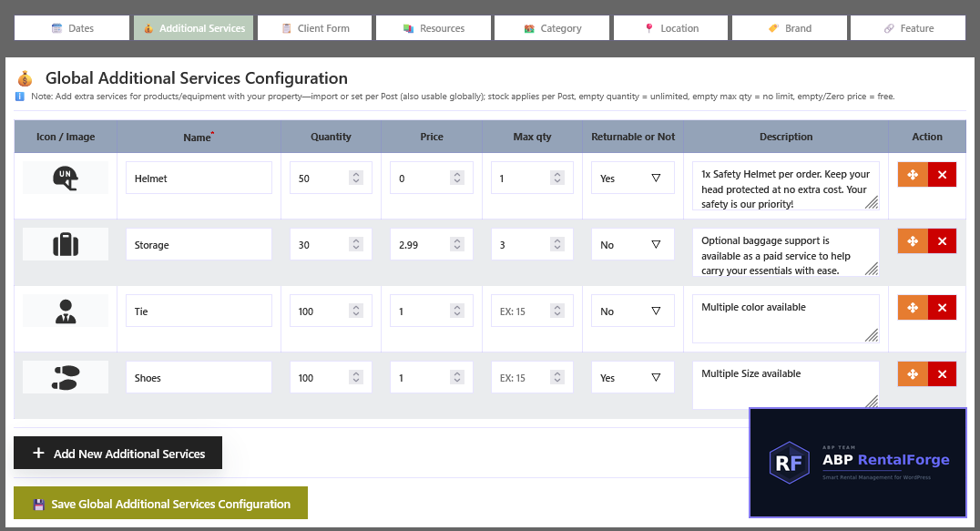Delete the Helmet row with red X
This screenshot has width=980, height=531.
[942, 174]
